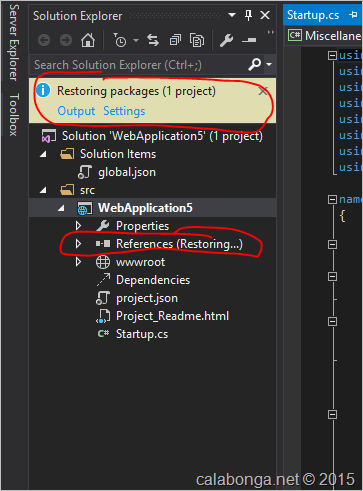Click the Properties wrench icon in tree

click(x=103, y=226)
